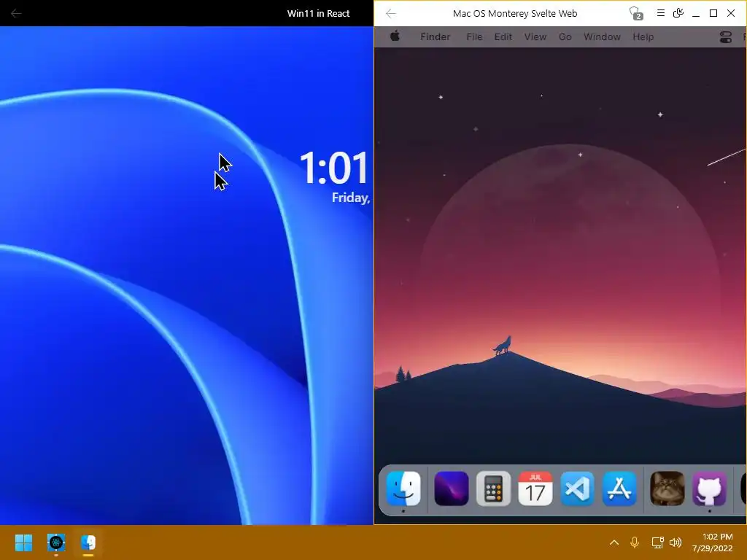This screenshot has width=747, height=560.
Task: Open the Go menu in macOS bar
Action: pos(565,36)
